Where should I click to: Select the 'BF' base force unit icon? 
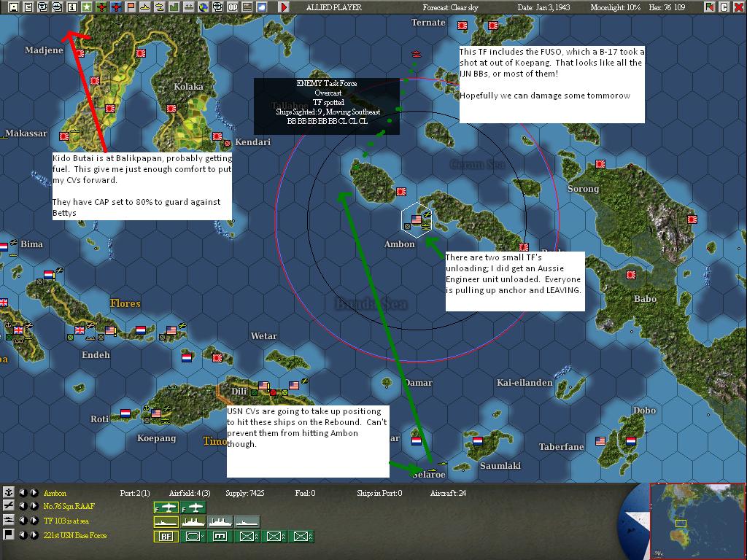pyautogui.click(x=166, y=536)
